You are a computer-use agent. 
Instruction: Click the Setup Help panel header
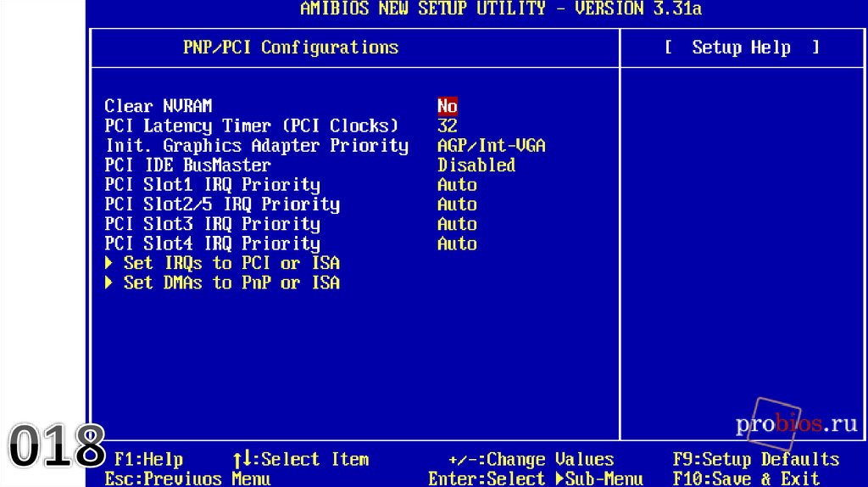point(742,48)
